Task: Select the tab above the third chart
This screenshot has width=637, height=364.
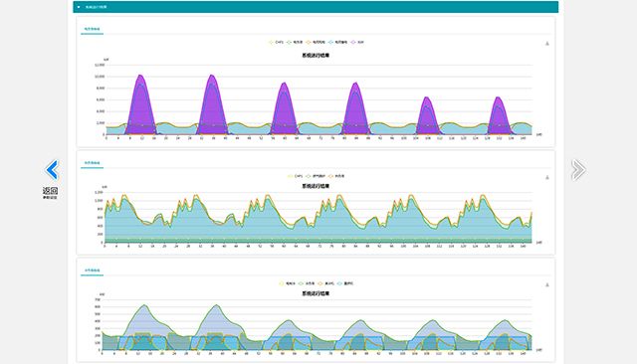Action: click(x=92, y=271)
